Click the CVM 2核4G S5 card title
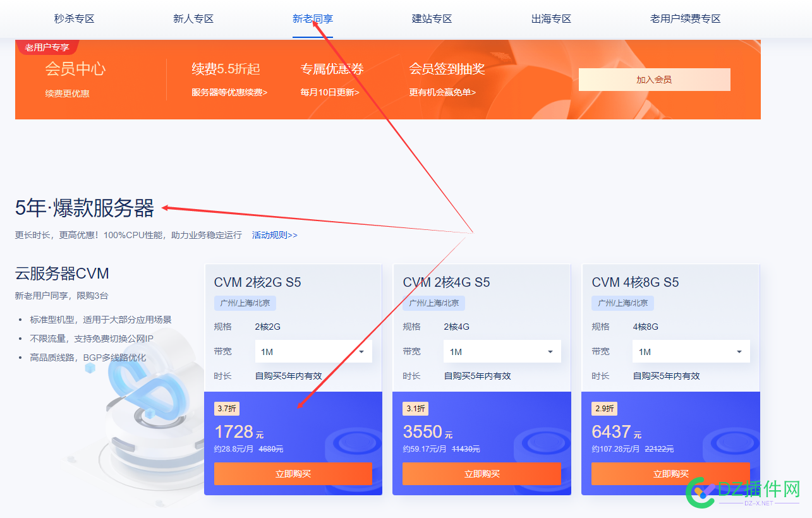The width and height of the screenshot is (812, 518). (447, 282)
